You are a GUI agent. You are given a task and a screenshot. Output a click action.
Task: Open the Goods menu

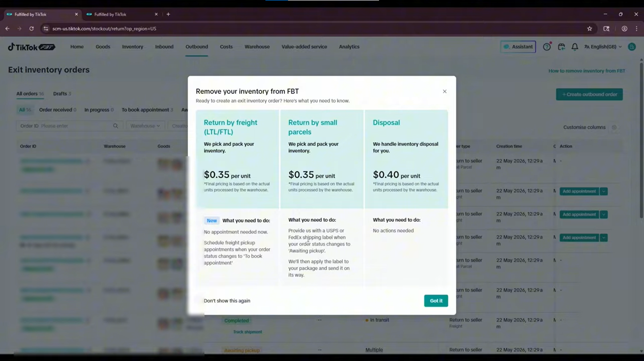coord(103,47)
